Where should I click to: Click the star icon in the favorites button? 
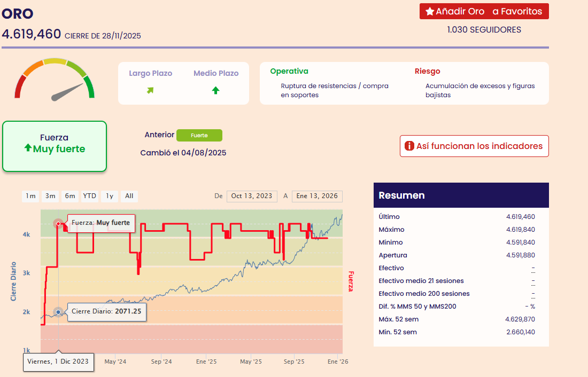tap(430, 12)
